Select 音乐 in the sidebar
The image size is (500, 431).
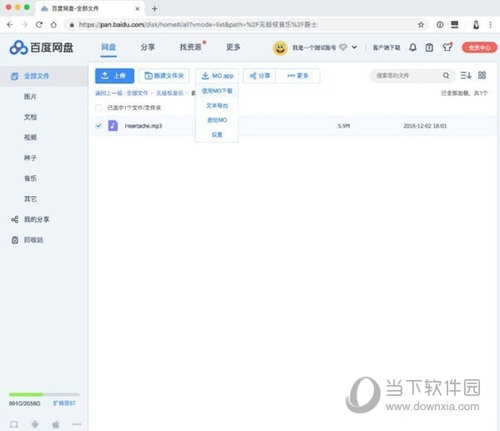pos(30,178)
